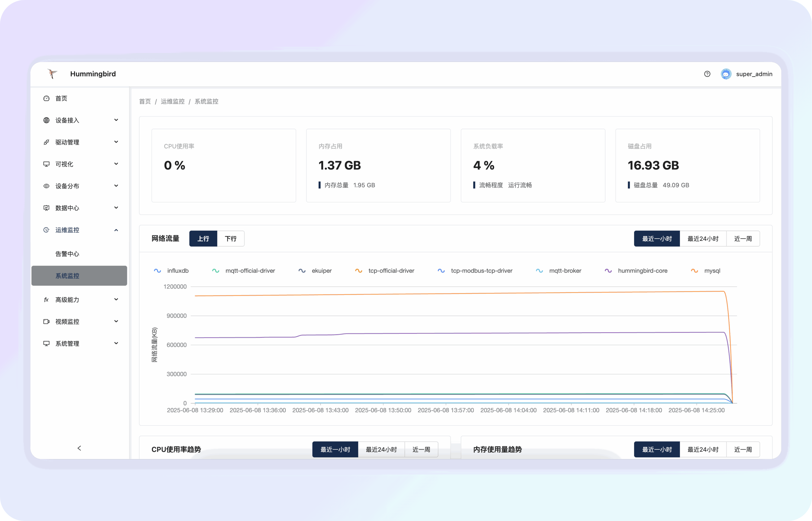Click the orange tcp-official-driver legend swatch
Screen dimensions: 812x521
(358, 271)
